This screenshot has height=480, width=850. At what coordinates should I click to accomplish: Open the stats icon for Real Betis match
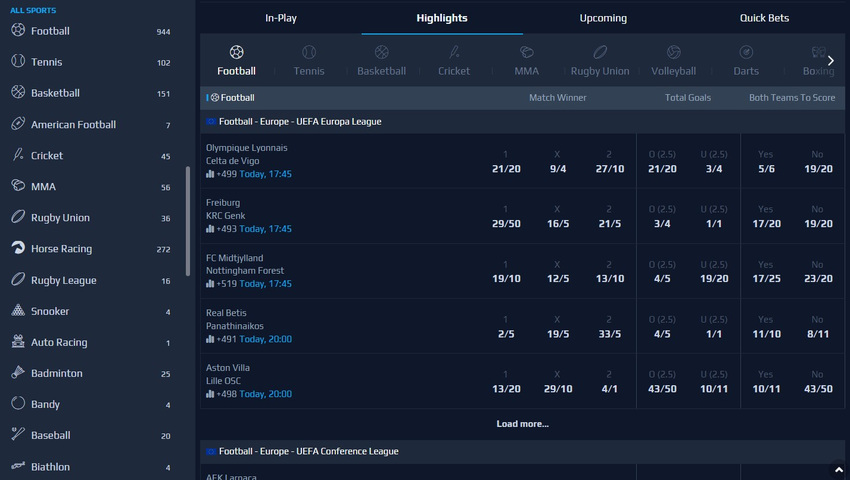(x=210, y=339)
